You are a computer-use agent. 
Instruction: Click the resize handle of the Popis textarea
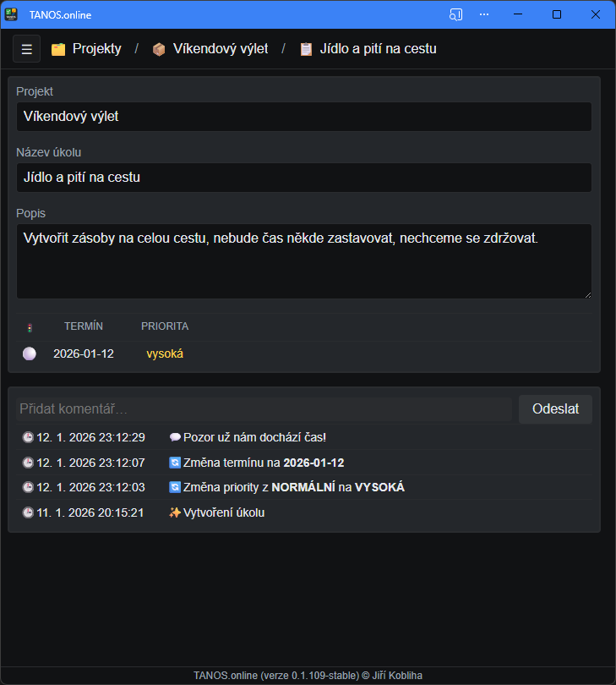[x=586, y=293]
